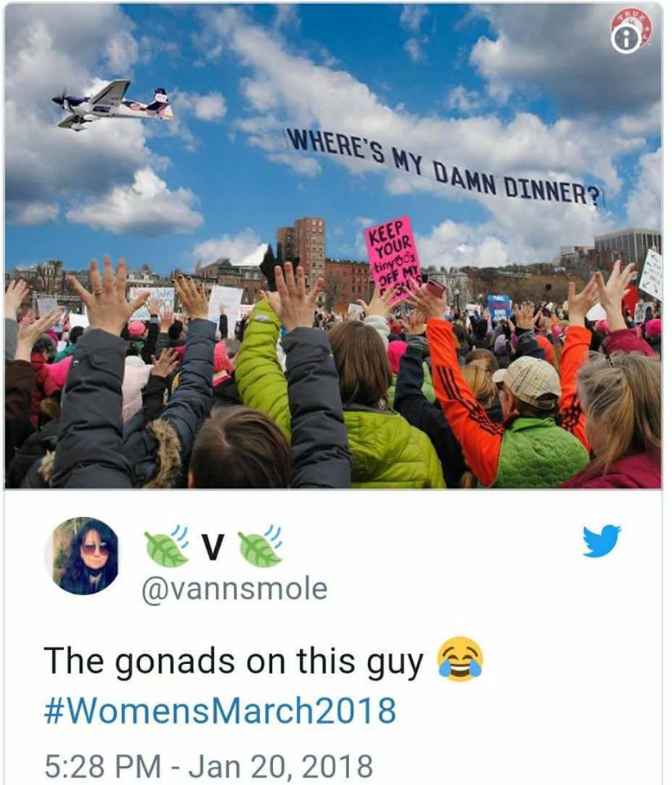Click the tweet text 'The gonads on this guy'
Image resolution: width=672 pixels, height=785 pixels.
234,662
